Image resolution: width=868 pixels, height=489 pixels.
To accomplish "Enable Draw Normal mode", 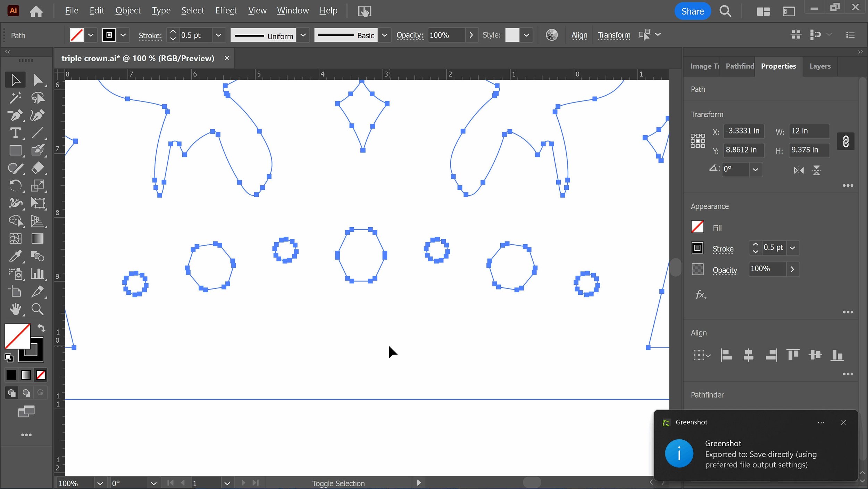I will 11,393.
